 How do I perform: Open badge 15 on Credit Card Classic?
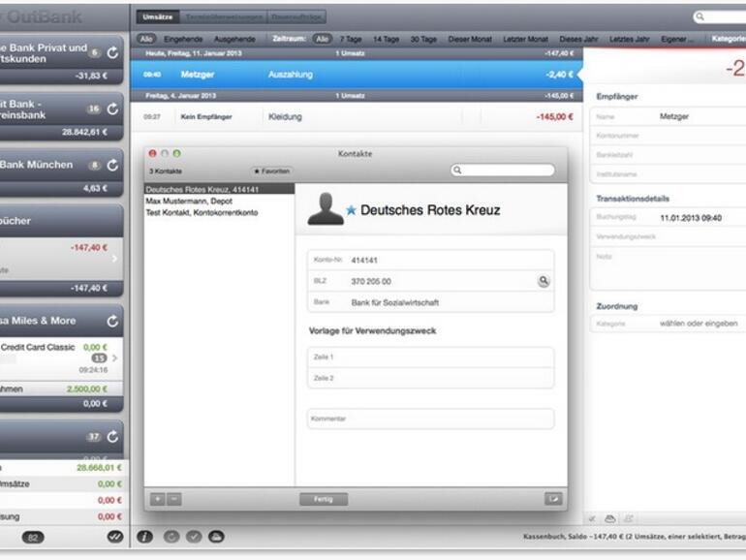point(99,358)
